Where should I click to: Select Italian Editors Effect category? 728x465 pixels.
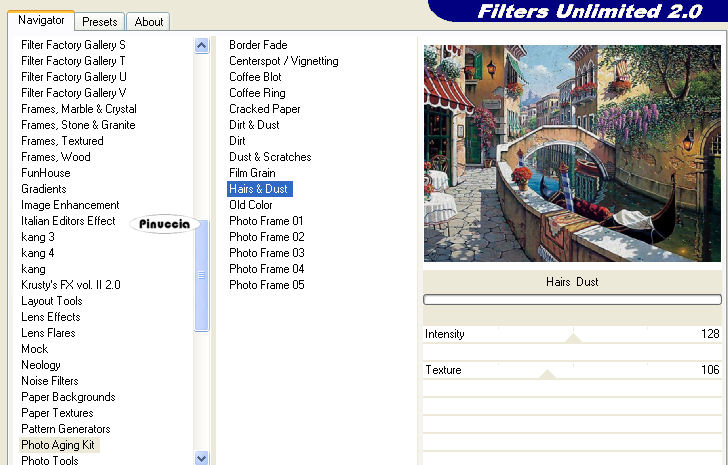68,221
